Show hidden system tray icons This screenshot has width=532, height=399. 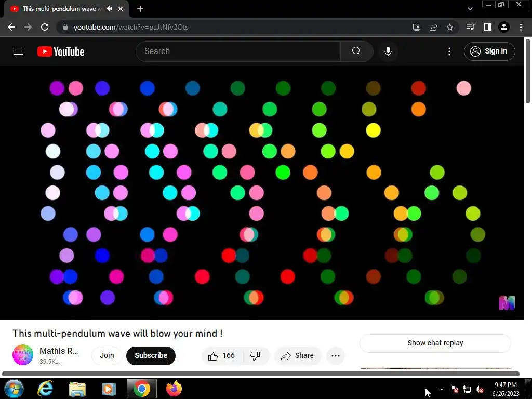coord(442,389)
